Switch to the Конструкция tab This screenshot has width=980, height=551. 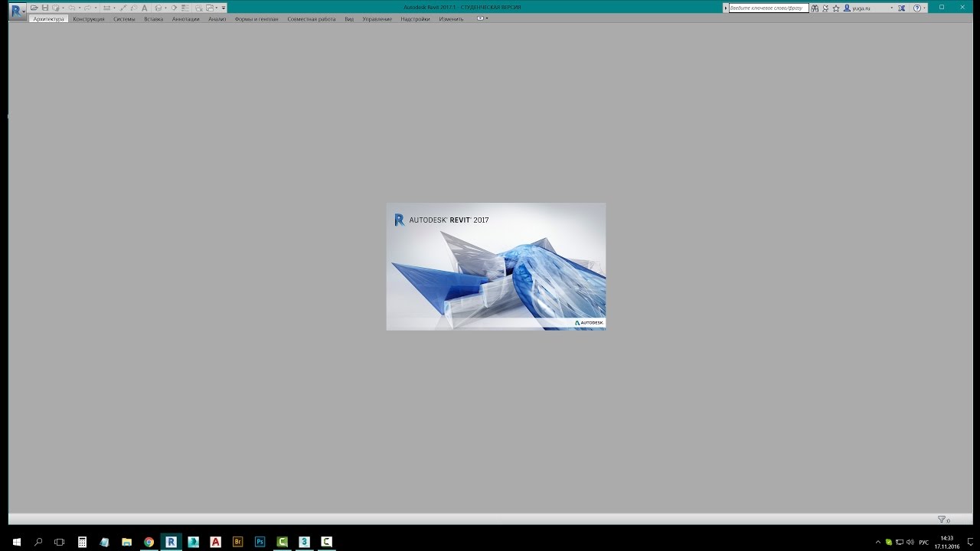pos(89,18)
